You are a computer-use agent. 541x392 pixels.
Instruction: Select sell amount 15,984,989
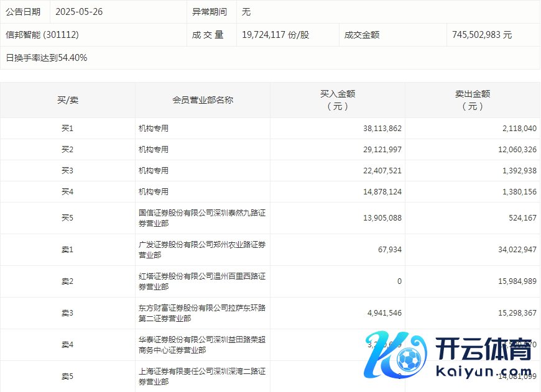(x=517, y=281)
